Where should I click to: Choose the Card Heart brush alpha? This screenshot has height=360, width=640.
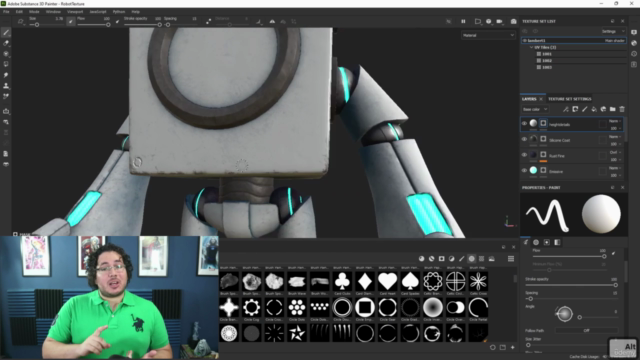pyautogui.click(x=387, y=282)
